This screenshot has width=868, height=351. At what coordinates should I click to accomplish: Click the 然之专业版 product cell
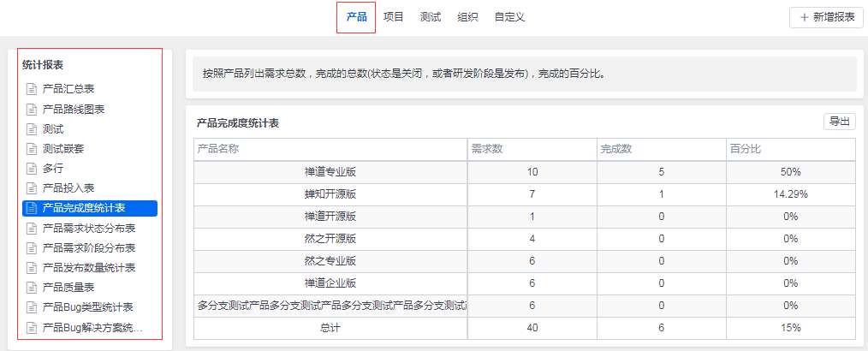[x=330, y=261]
